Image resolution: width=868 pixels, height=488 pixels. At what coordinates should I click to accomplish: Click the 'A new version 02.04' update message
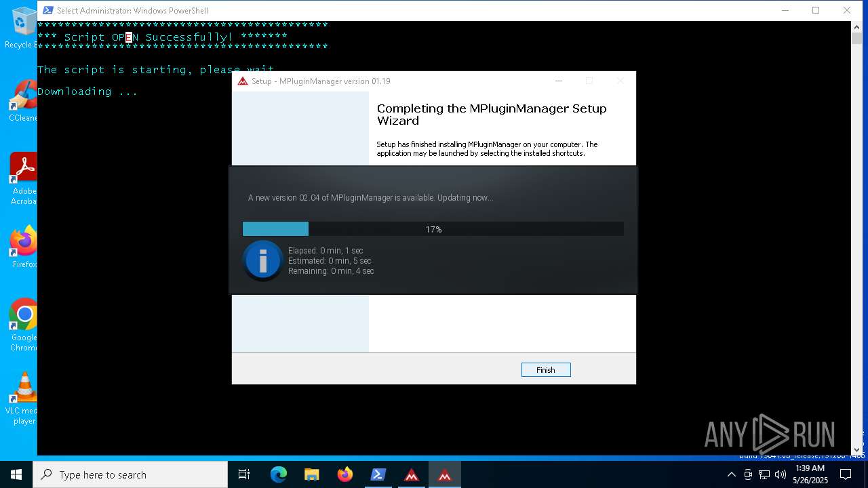pos(370,198)
